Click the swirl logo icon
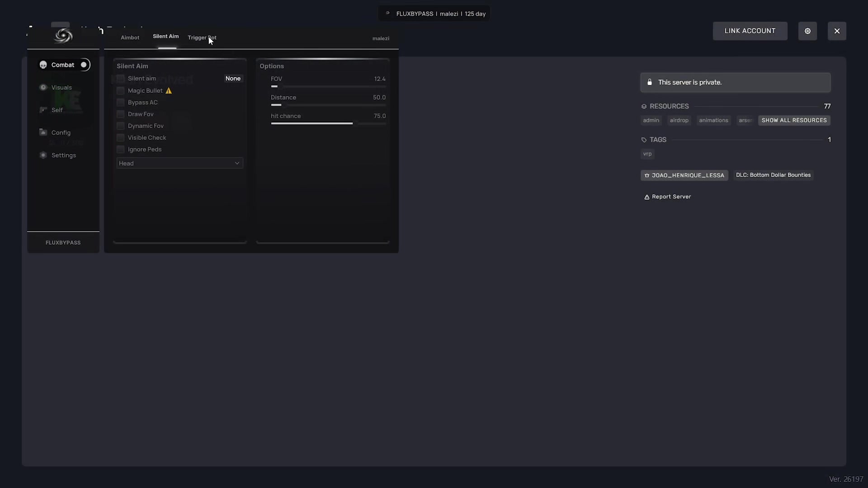This screenshot has height=488, width=868. tap(63, 36)
